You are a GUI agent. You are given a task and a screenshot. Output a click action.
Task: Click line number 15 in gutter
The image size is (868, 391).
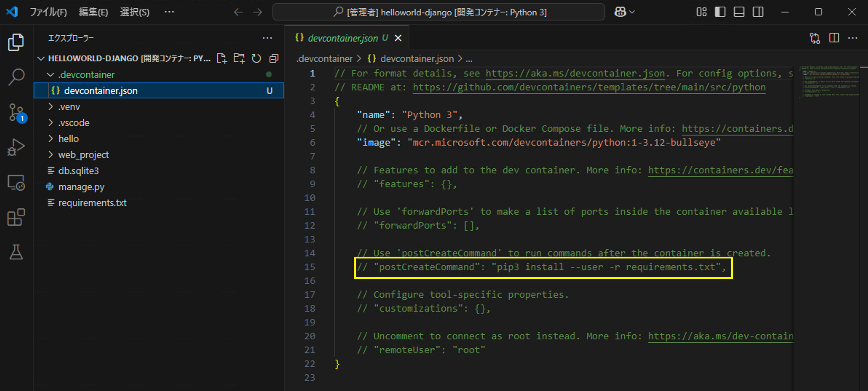(309, 267)
